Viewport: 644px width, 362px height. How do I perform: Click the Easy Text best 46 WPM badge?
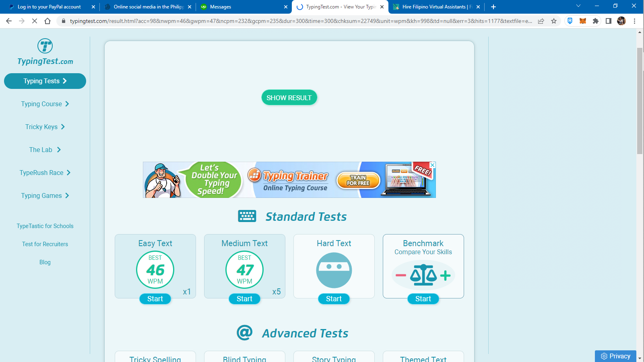pyautogui.click(x=155, y=270)
